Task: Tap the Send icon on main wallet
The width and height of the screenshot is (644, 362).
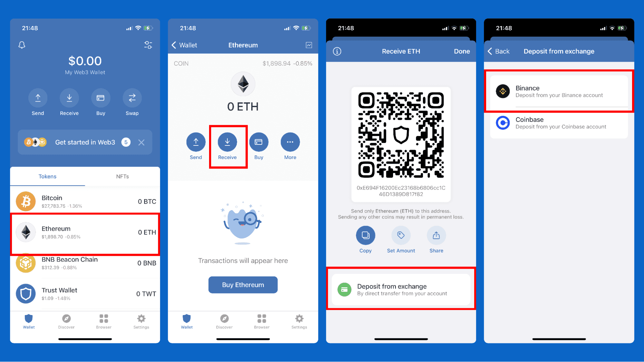Action: tap(37, 98)
